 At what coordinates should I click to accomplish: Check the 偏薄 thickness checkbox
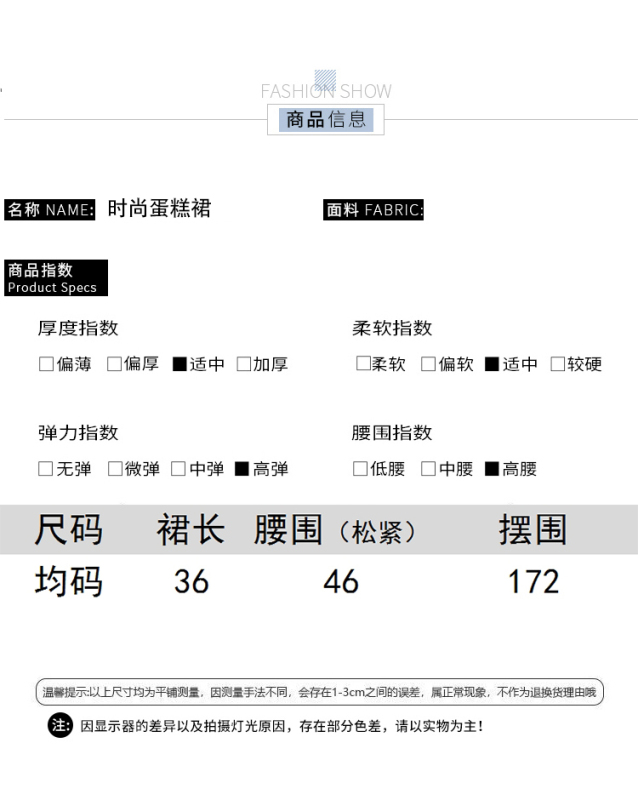point(46,364)
